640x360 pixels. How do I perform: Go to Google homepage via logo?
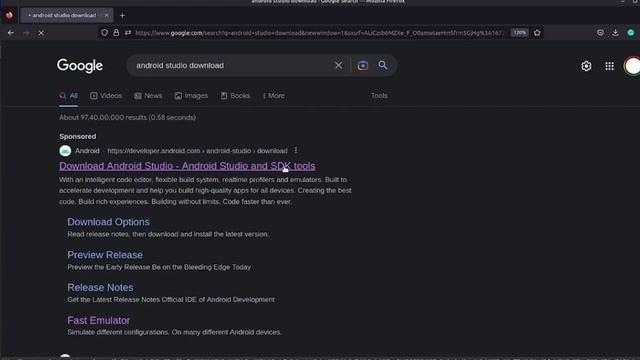point(80,66)
